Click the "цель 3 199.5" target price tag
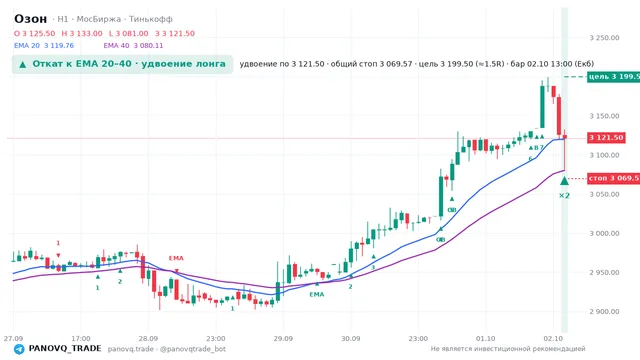Viewport: 640px width, 360px height. click(x=613, y=77)
